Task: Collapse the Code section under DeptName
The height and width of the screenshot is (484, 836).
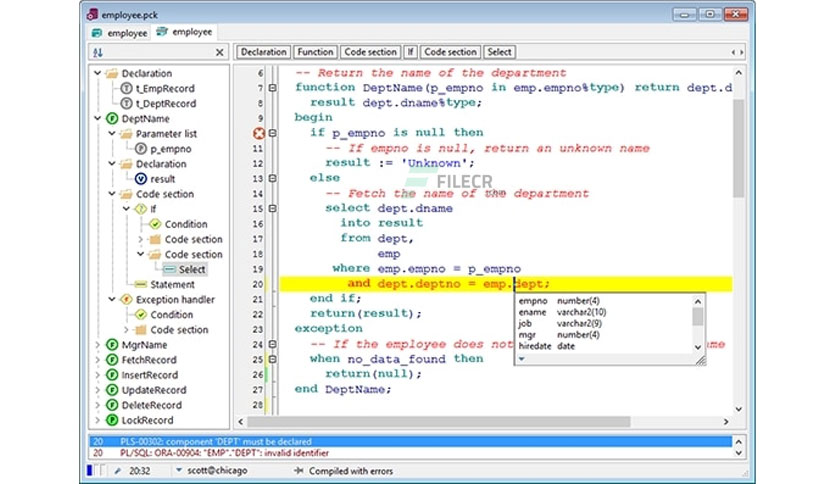Action: click(x=112, y=194)
